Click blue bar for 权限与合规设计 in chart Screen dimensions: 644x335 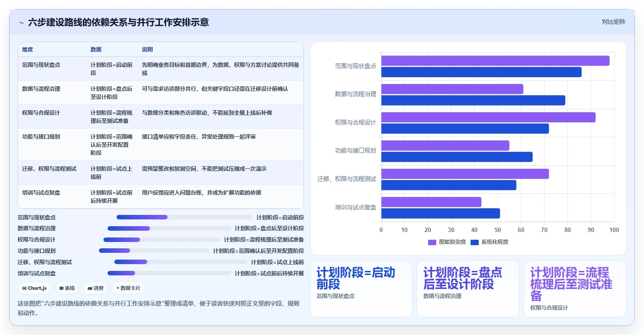click(x=465, y=129)
